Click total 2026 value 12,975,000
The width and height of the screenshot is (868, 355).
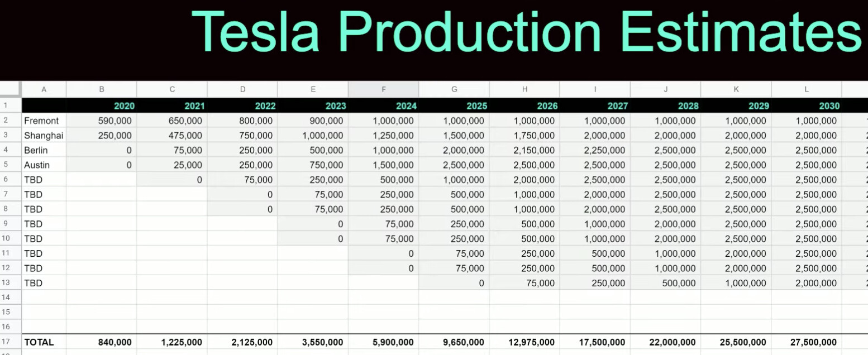pyautogui.click(x=524, y=342)
